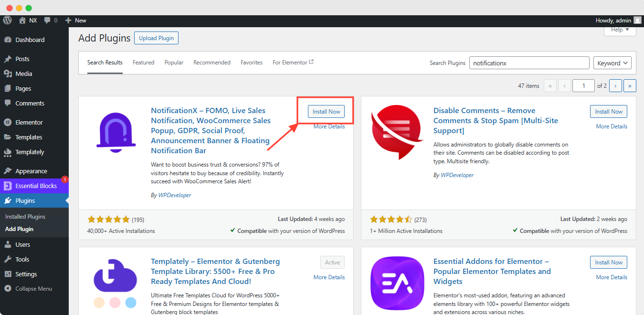Expand the Help panel
This screenshot has width=644, height=315.
point(620,30)
